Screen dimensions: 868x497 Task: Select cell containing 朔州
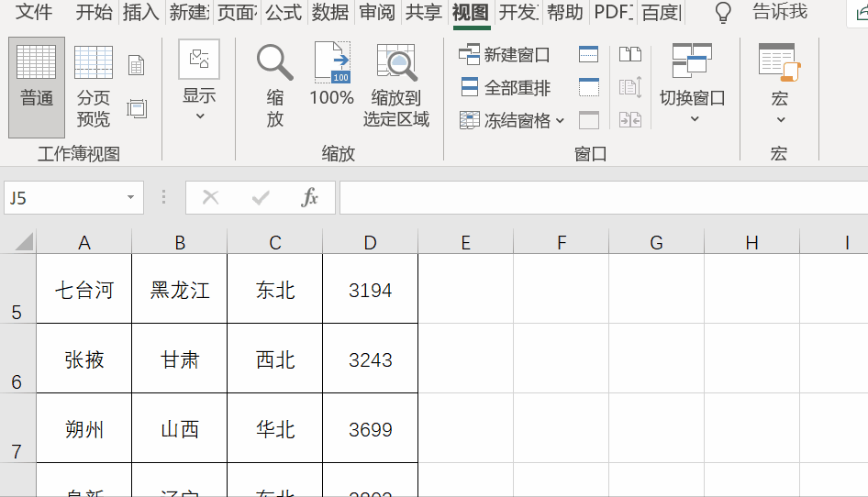[x=84, y=429]
